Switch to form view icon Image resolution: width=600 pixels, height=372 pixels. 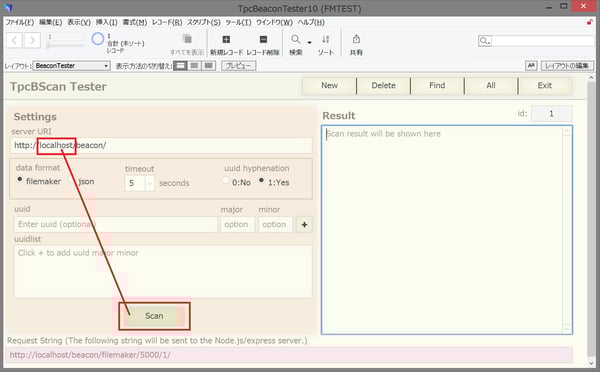(x=180, y=66)
